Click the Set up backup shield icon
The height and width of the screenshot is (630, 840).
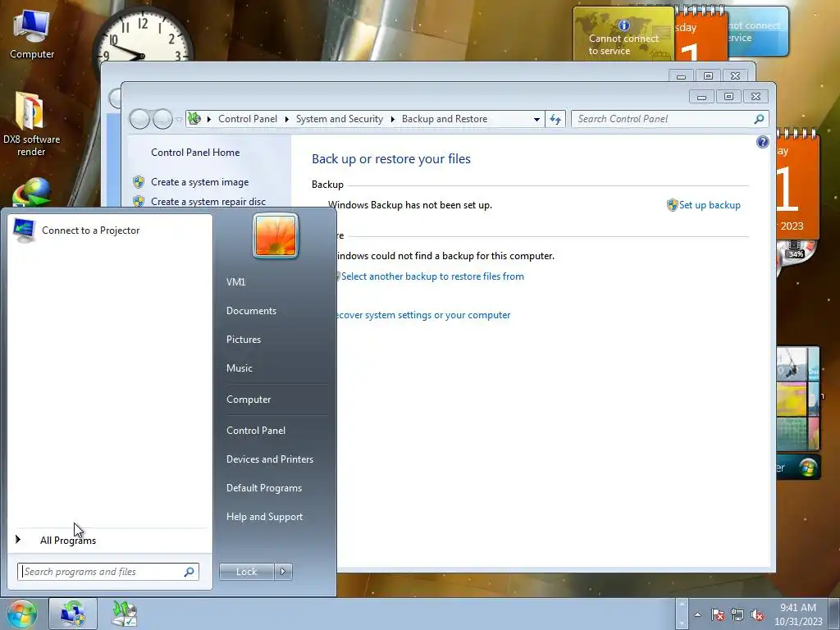tap(672, 205)
